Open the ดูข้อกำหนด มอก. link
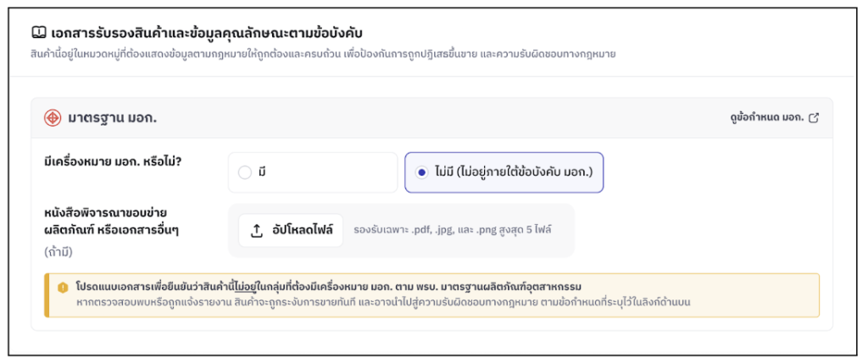Image resolution: width=868 pixels, height=364 pixels. [x=766, y=118]
